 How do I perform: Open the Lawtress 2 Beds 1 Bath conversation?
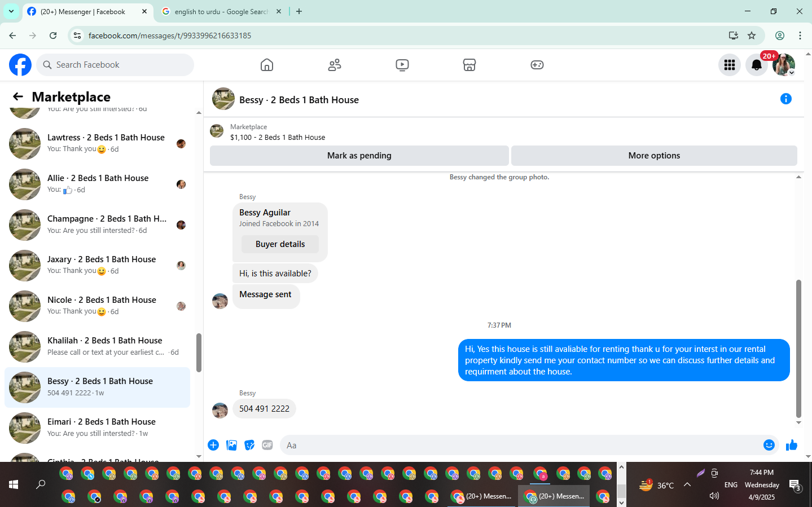point(97,143)
